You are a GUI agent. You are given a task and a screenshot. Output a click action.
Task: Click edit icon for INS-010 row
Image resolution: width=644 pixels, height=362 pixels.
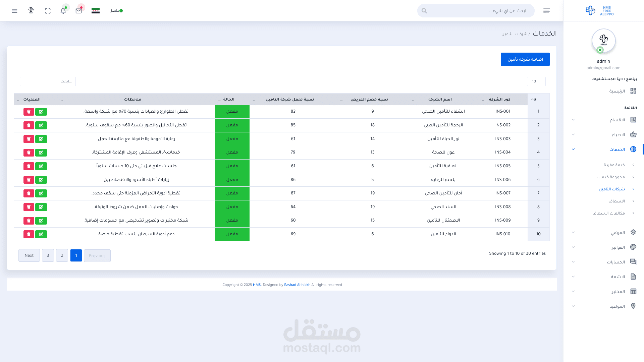point(41,234)
